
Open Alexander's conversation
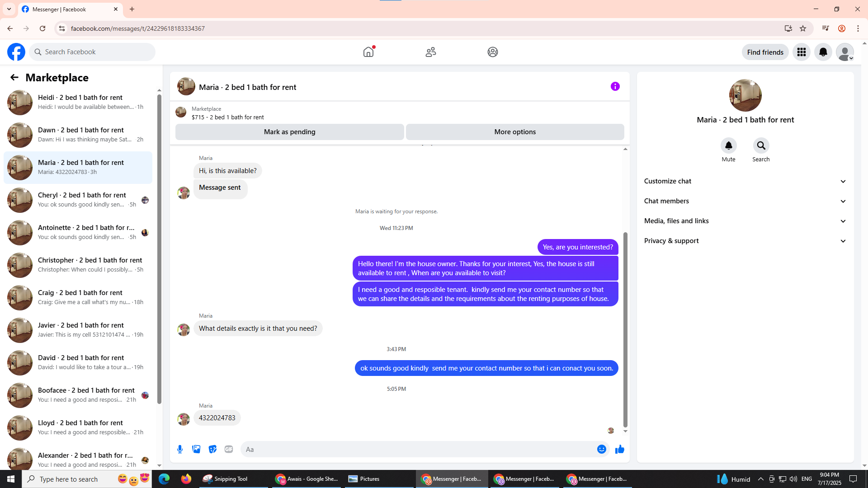pyautogui.click(x=78, y=458)
